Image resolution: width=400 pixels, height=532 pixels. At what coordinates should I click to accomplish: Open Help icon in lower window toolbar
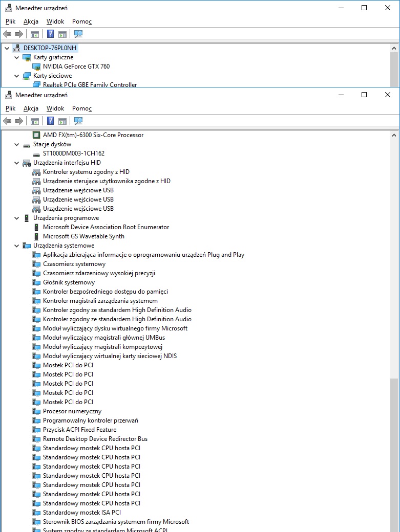click(50, 121)
